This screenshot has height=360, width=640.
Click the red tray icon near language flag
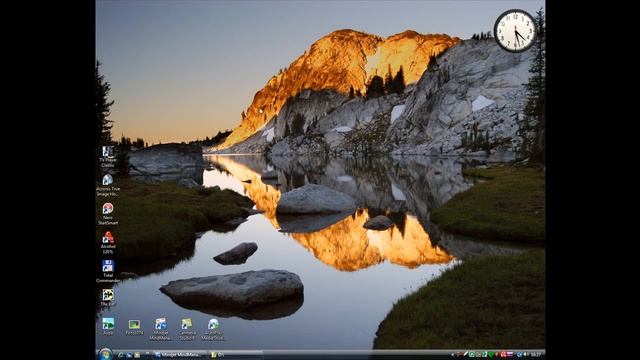point(504,355)
